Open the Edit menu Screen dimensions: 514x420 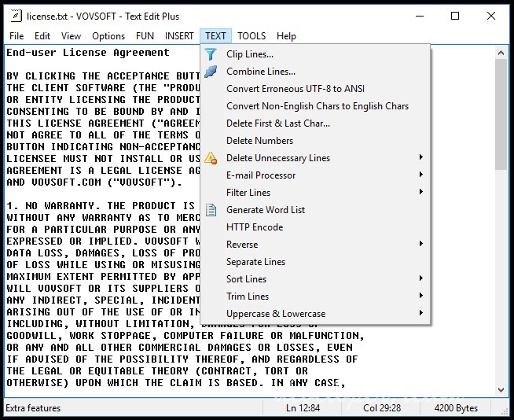pos(42,35)
